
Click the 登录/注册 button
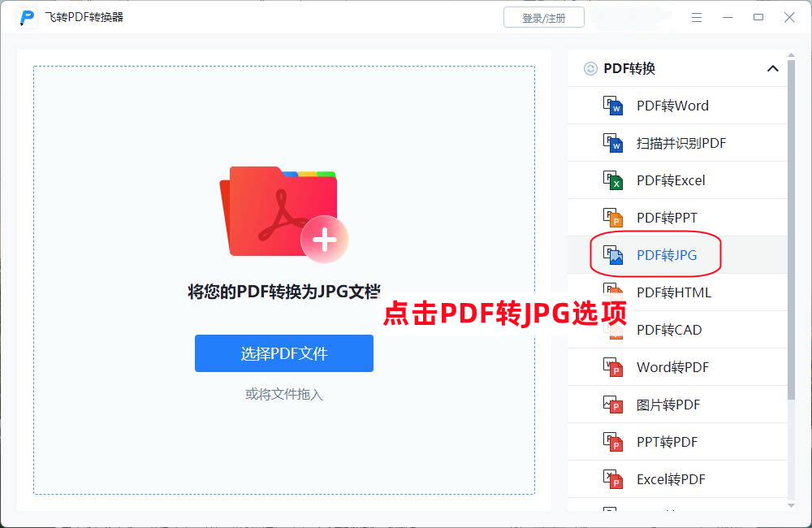(x=544, y=18)
